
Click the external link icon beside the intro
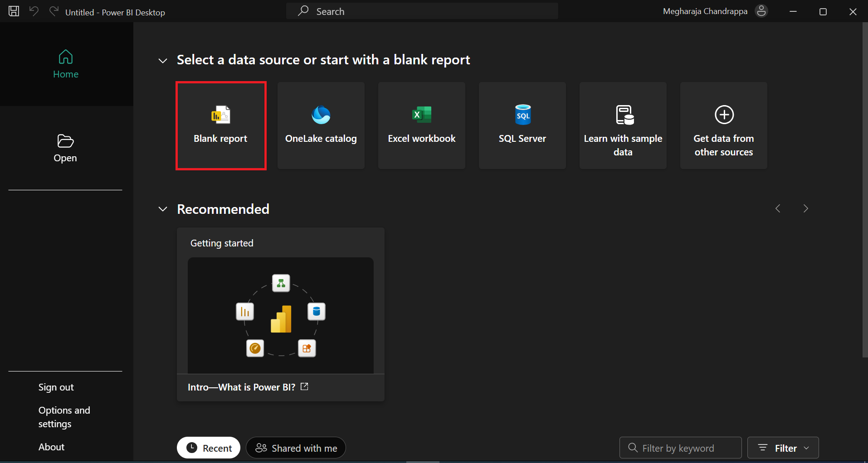304,386
